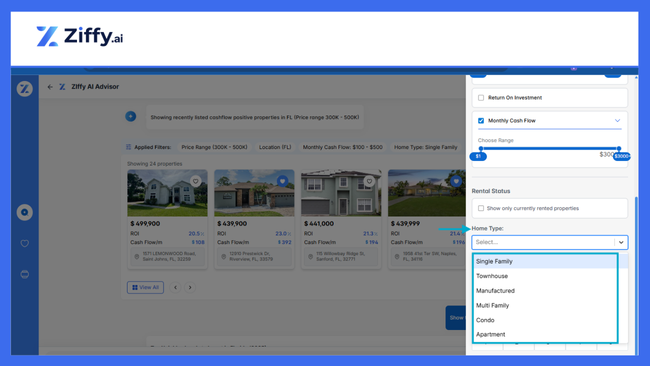Check Show only currently rented properties

481,208
